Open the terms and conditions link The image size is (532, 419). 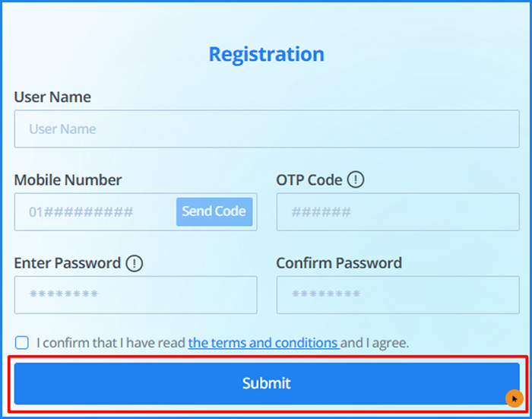(263, 343)
